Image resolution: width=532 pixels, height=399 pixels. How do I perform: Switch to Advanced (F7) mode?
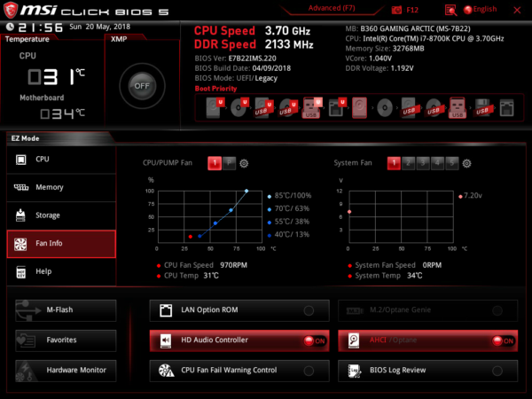pos(332,8)
